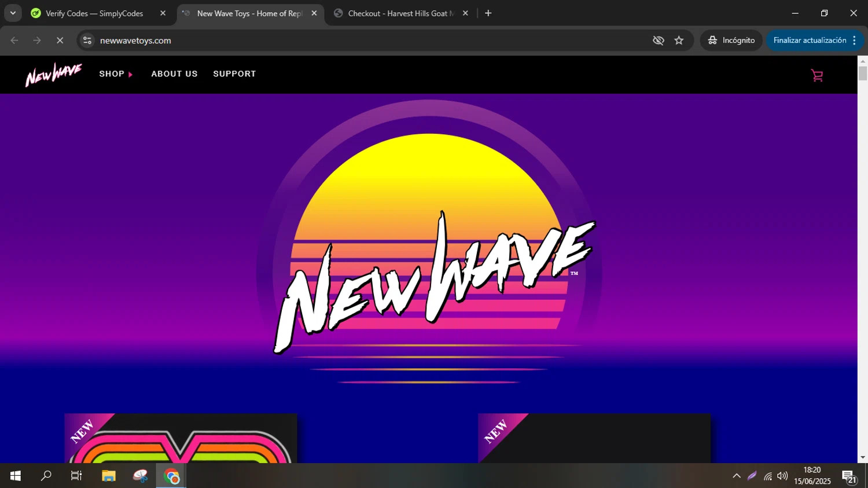Open Windows taskbar search
Image resolution: width=868 pixels, height=488 pixels.
pos(46,476)
